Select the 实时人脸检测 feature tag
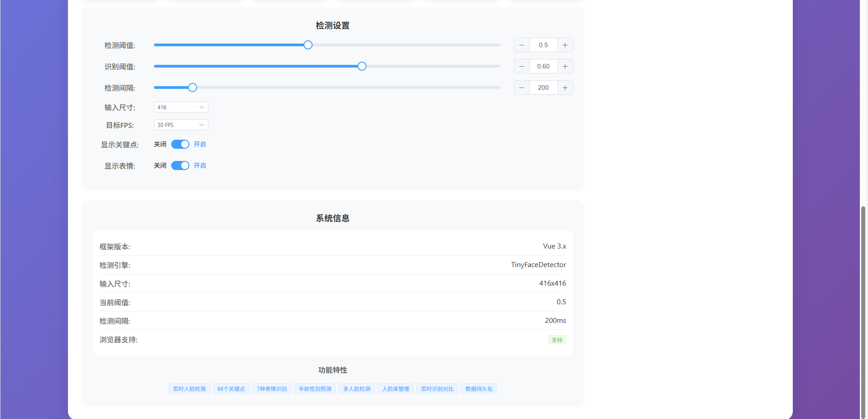 [x=189, y=389]
